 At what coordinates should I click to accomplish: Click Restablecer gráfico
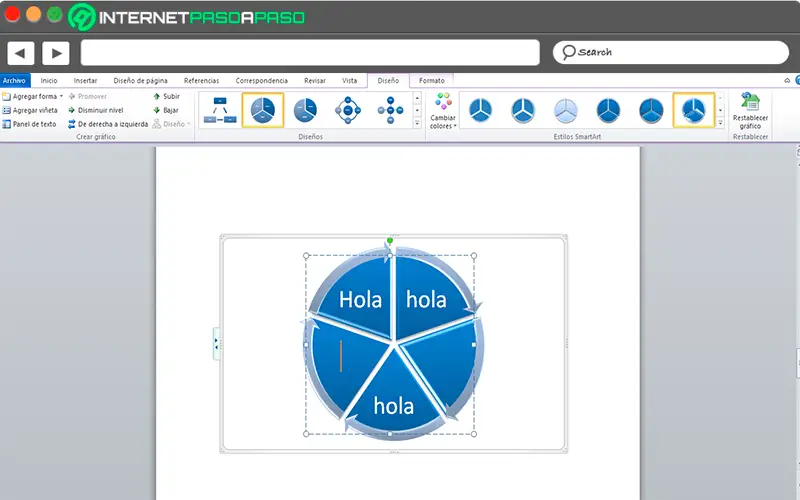(750, 111)
